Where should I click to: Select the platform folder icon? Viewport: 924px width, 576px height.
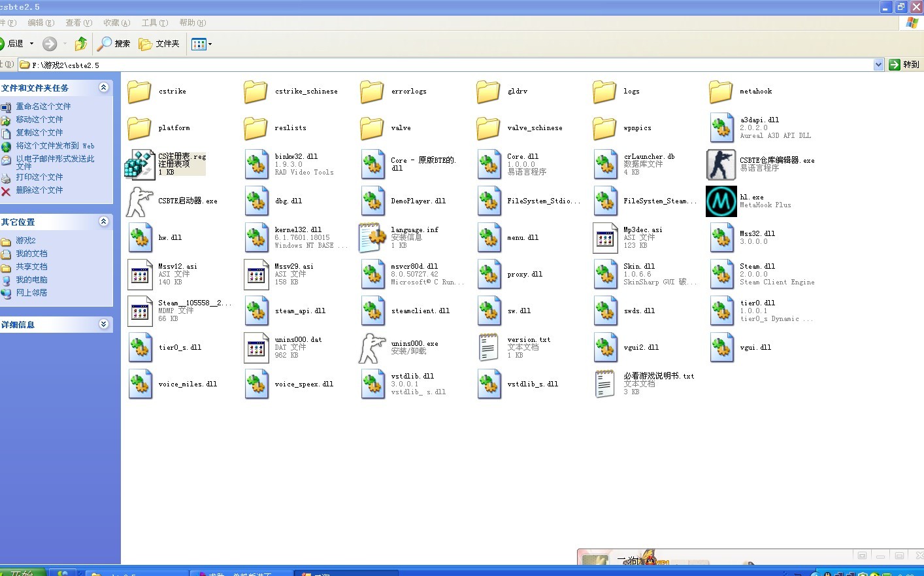(139, 128)
